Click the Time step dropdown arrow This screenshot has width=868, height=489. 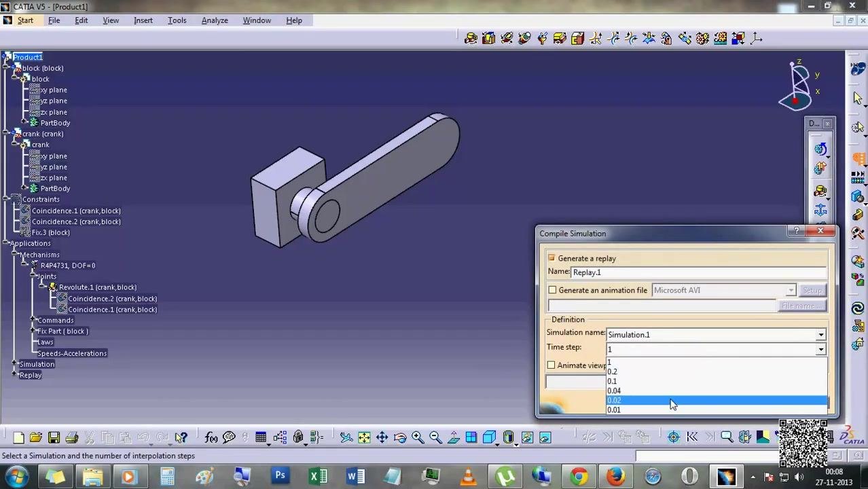point(820,349)
